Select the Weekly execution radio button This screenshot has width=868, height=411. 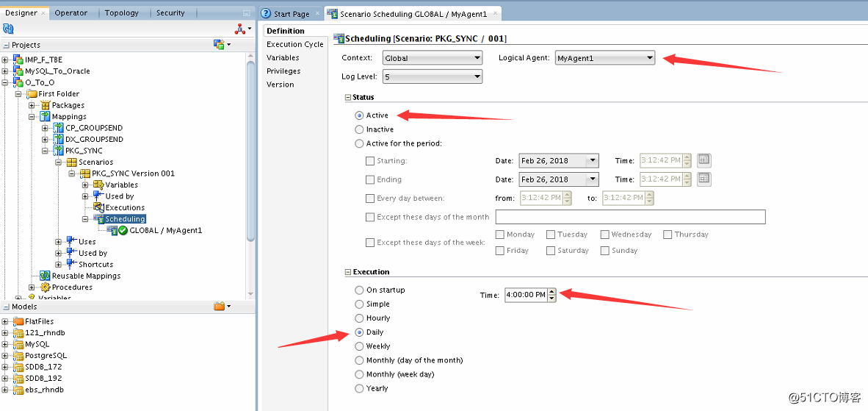[x=358, y=346]
